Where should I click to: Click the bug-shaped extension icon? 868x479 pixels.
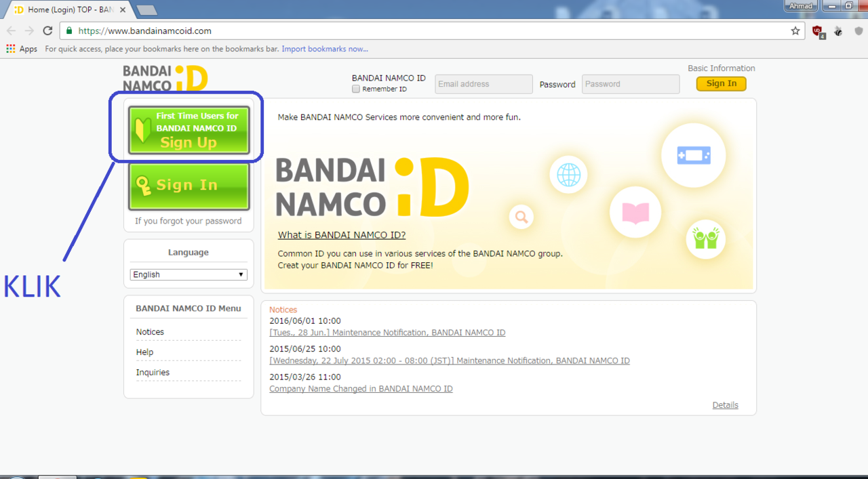coord(838,31)
